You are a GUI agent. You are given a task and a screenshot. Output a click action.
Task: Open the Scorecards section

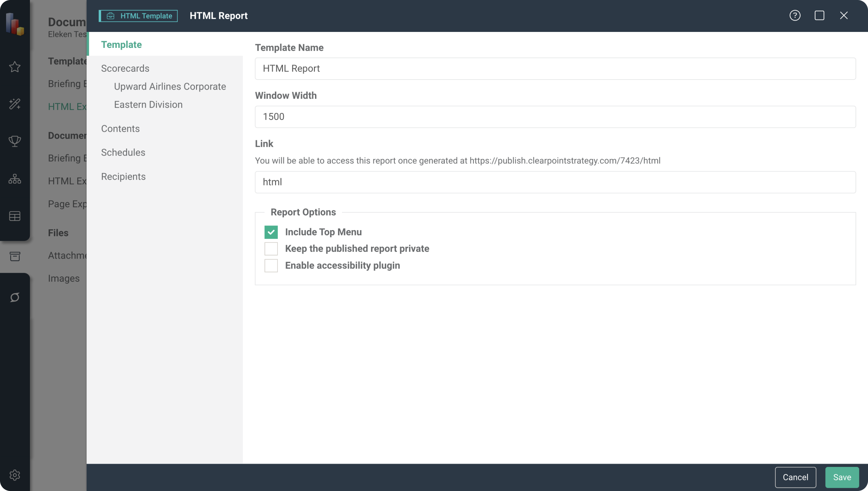[x=125, y=68]
